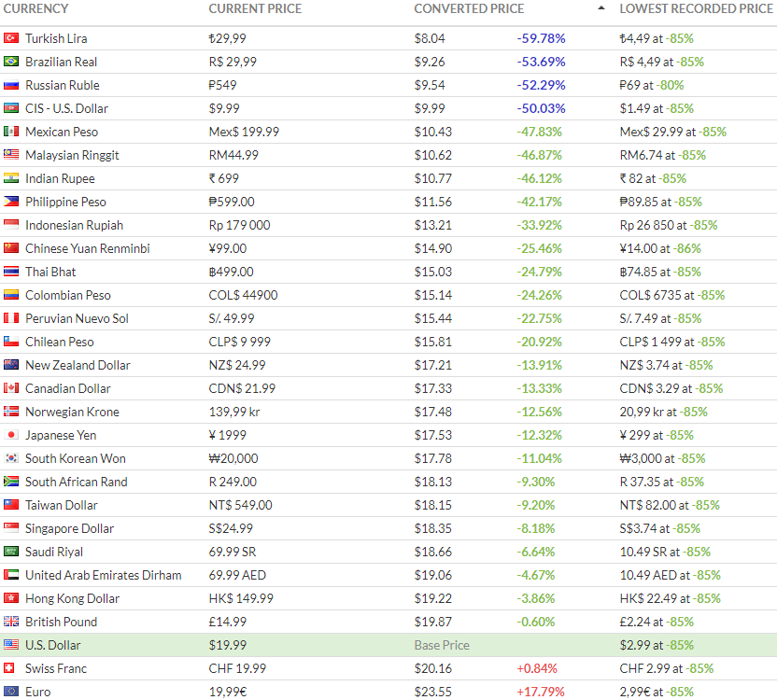Viewport: 777px width, 700px height.
Task: Click the Euro +17.79% price difference
Action: point(541,692)
